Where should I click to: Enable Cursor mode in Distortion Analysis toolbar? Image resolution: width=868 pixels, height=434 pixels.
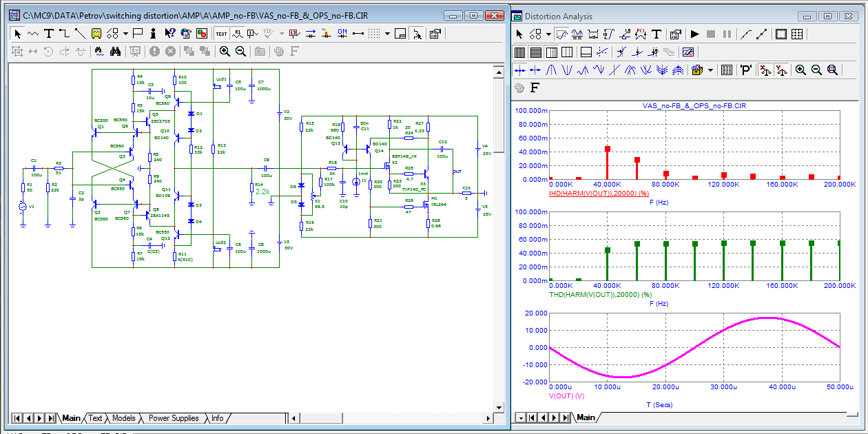pos(577,34)
